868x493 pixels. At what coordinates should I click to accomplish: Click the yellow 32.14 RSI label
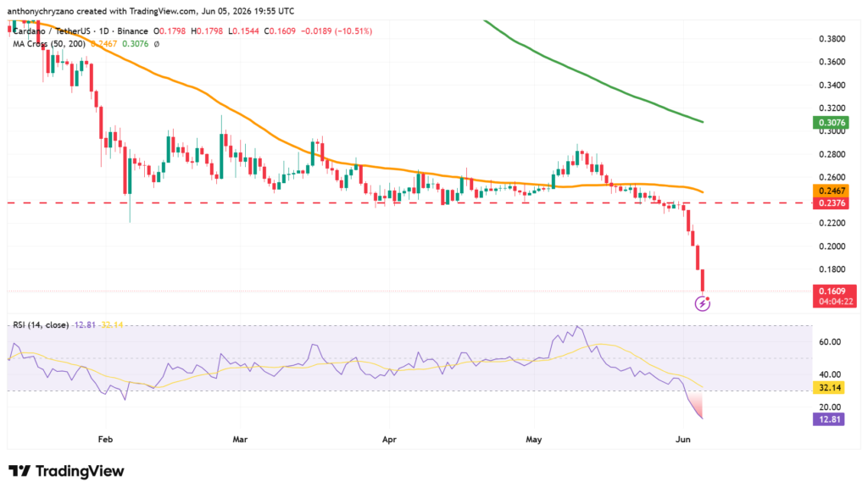point(829,388)
